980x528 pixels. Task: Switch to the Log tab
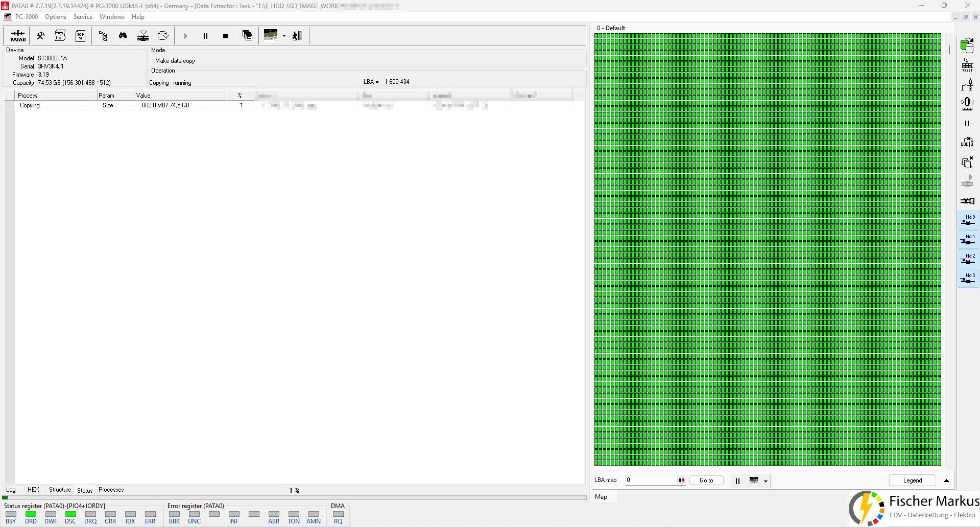coord(11,490)
